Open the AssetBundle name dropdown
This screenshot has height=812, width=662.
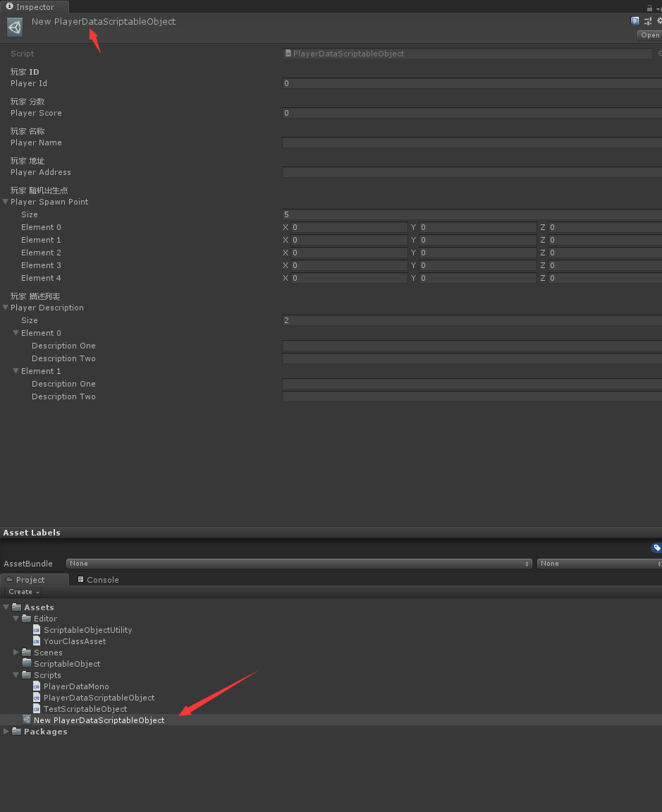coord(299,564)
